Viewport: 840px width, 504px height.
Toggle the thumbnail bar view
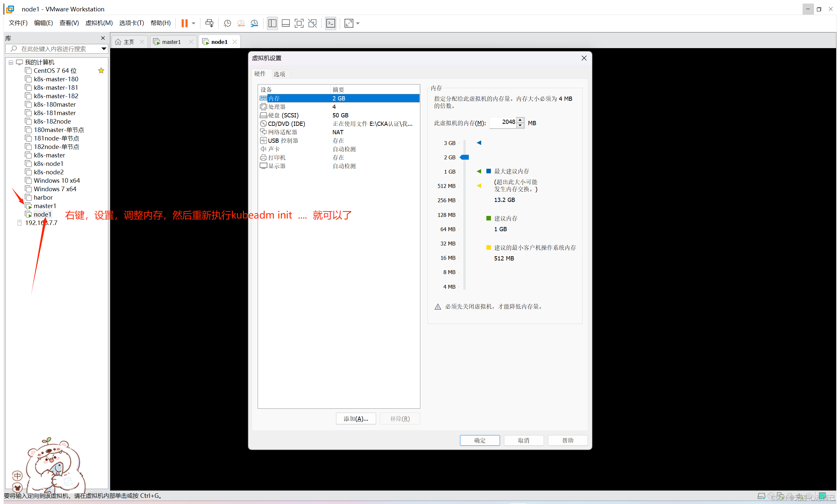click(285, 23)
